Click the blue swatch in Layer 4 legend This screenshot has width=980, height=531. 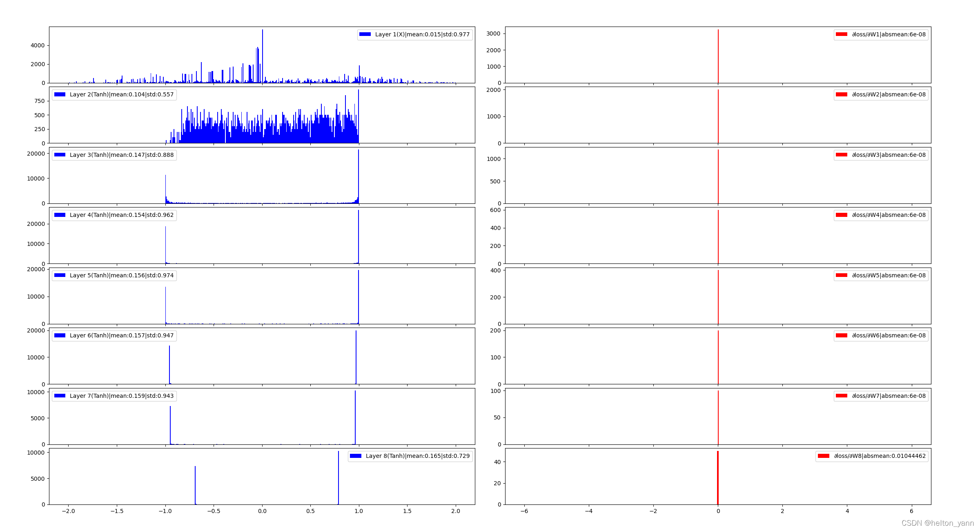(x=60, y=215)
